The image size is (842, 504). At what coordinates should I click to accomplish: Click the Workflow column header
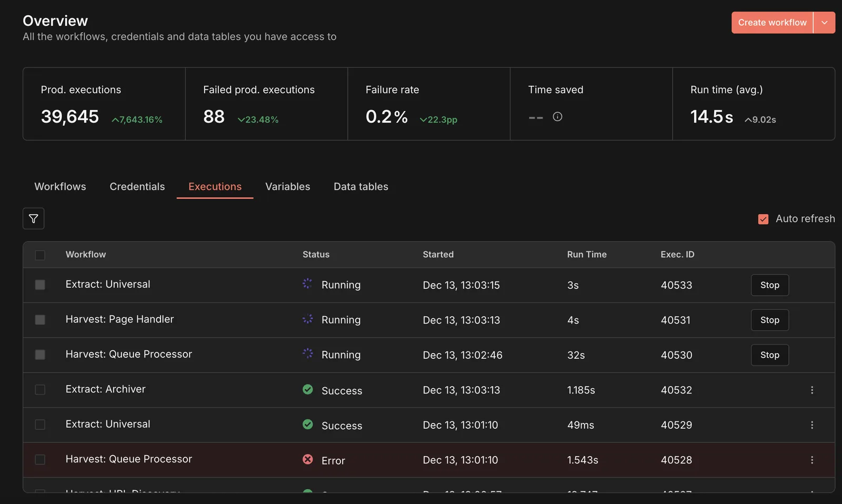click(86, 255)
